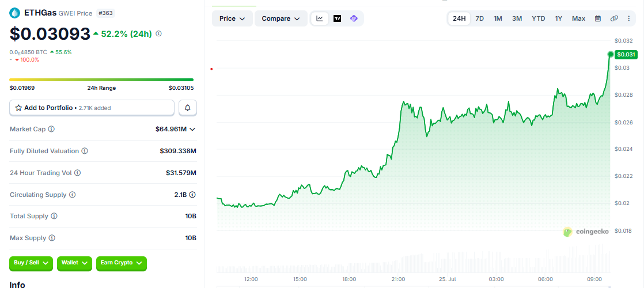Click the Total Supply info icon
The width and height of the screenshot is (644, 288).
[x=54, y=216]
